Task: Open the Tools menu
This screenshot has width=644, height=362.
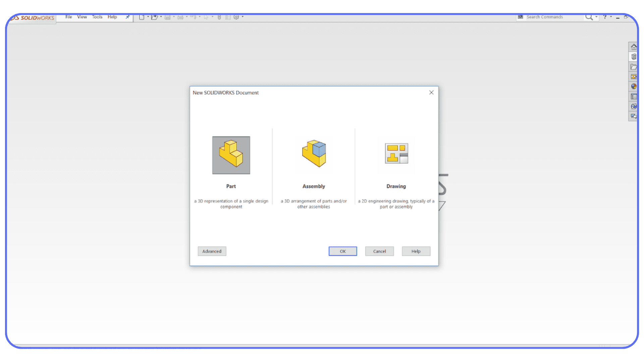Action: (x=97, y=17)
